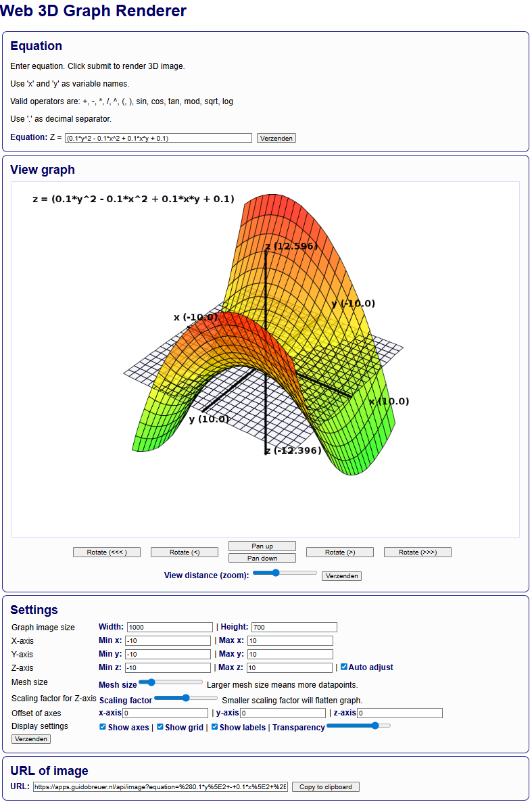Click the Pan down button
Screen dimensions: 532x802
point(262,558)
